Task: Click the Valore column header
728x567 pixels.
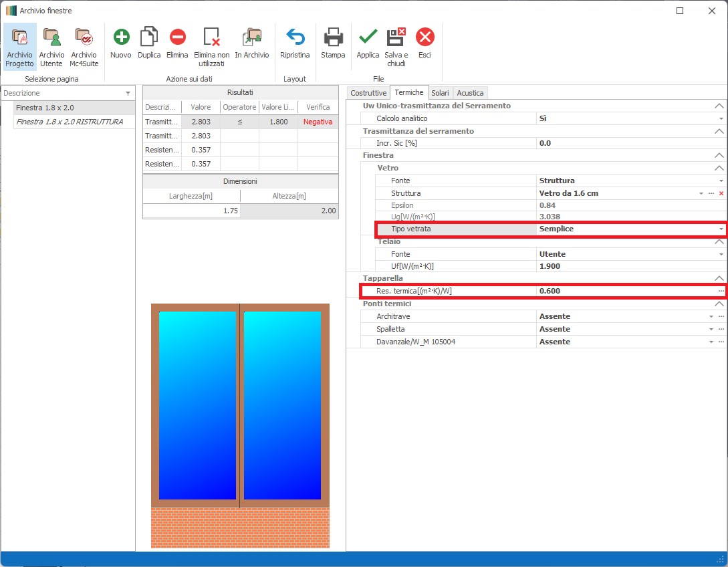Action: pos(201,107)
